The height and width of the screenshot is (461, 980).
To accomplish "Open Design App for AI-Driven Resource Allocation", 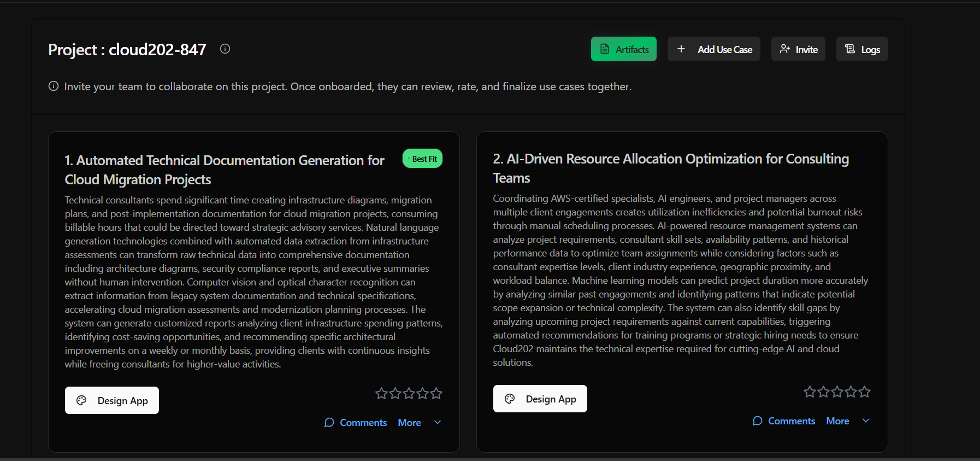I will tap(540, 399).
